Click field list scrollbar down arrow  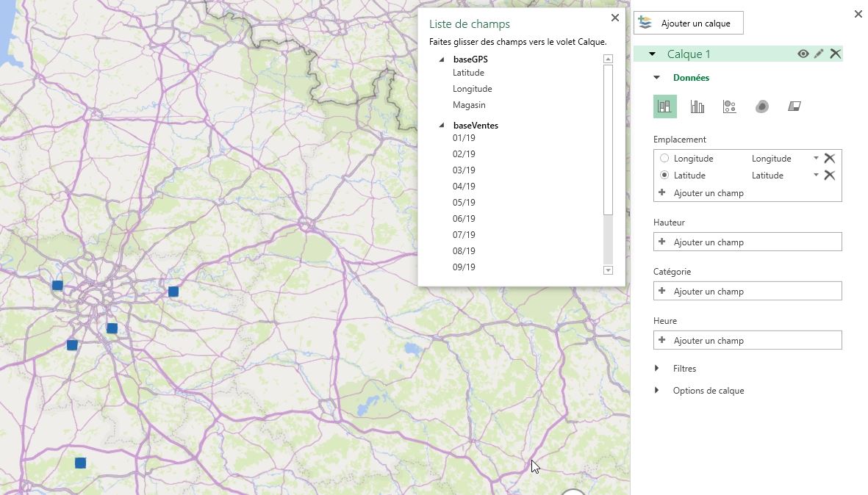click(x=608, y=270)
